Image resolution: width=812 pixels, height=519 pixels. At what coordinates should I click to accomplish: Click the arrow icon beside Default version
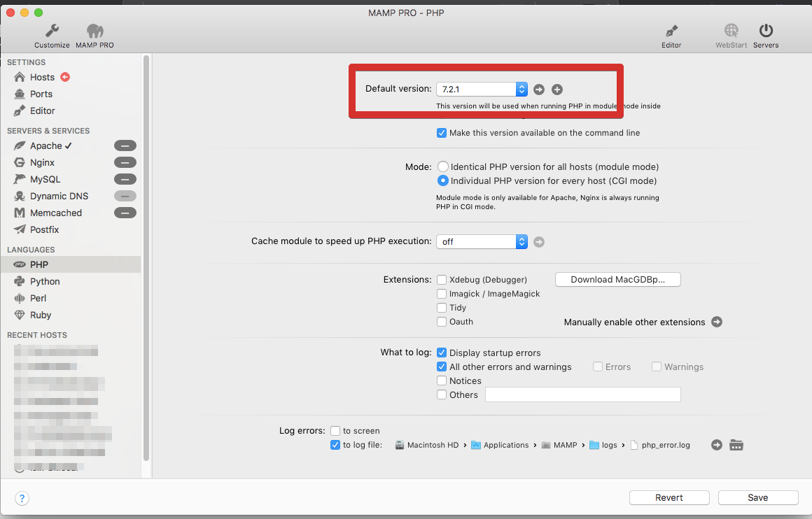pos(539,90)
